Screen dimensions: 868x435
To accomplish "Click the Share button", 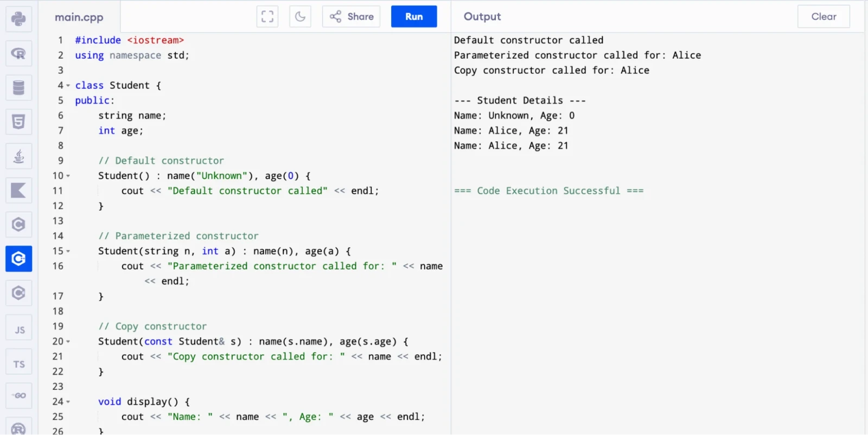I will coord(351,16).
